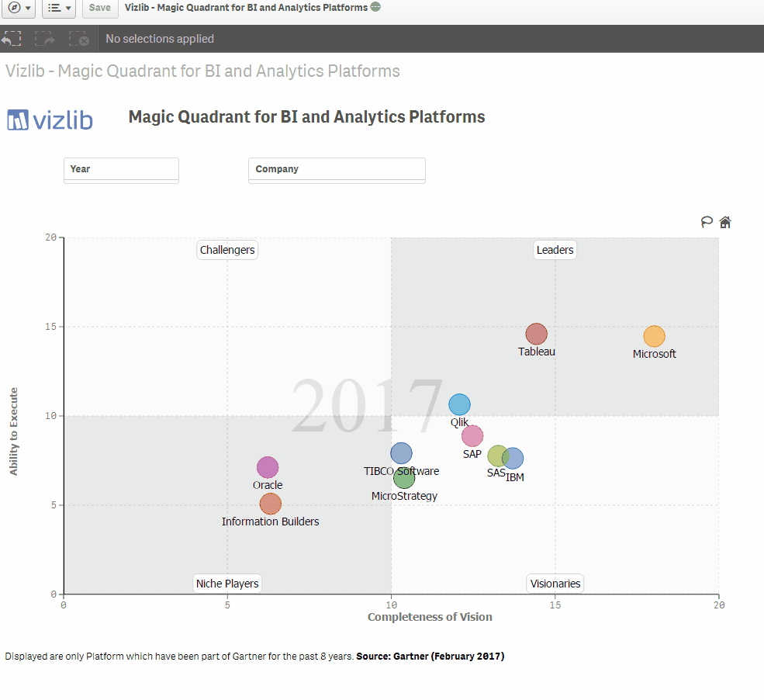This screenshot has height=700, width=764.
Task: Open the compass navigation menu
Action: 19,9
